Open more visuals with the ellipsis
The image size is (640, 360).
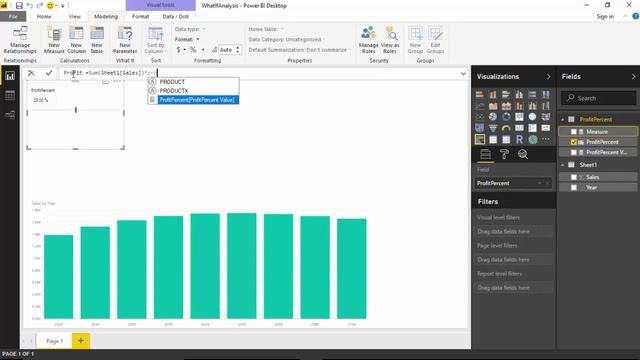click(546, 140)
